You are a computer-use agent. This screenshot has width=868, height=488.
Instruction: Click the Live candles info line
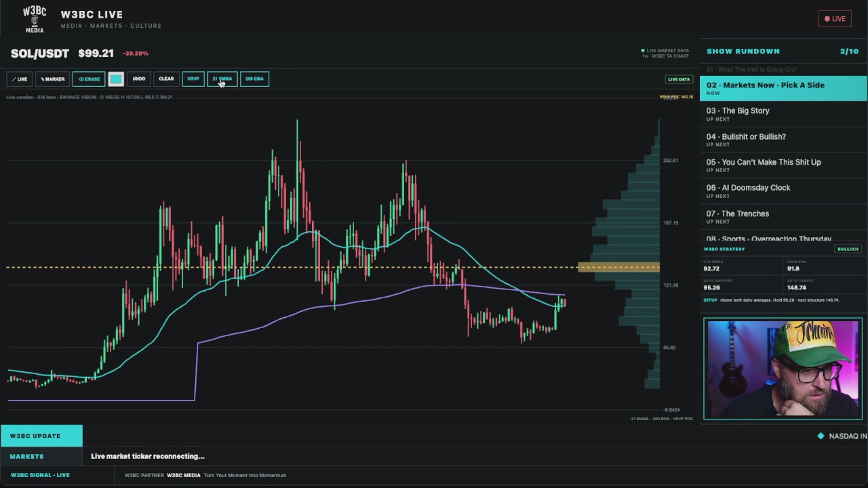[89, 97]
